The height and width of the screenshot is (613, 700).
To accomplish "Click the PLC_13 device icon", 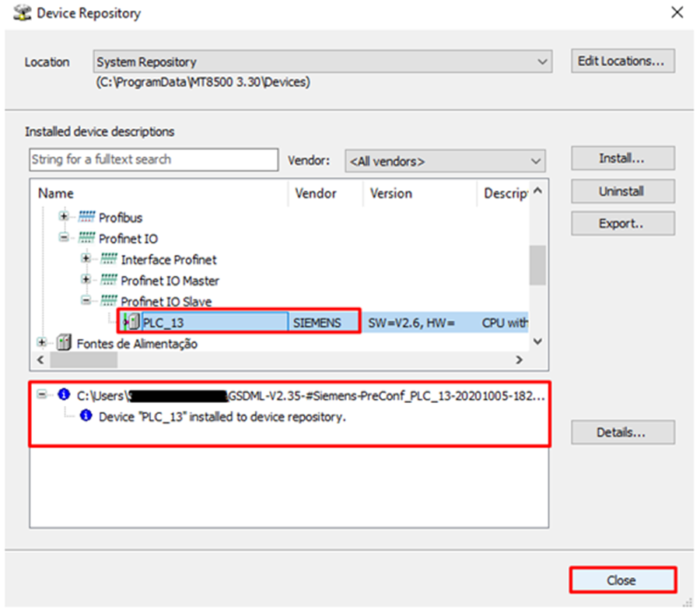I will tap(133, 323).
